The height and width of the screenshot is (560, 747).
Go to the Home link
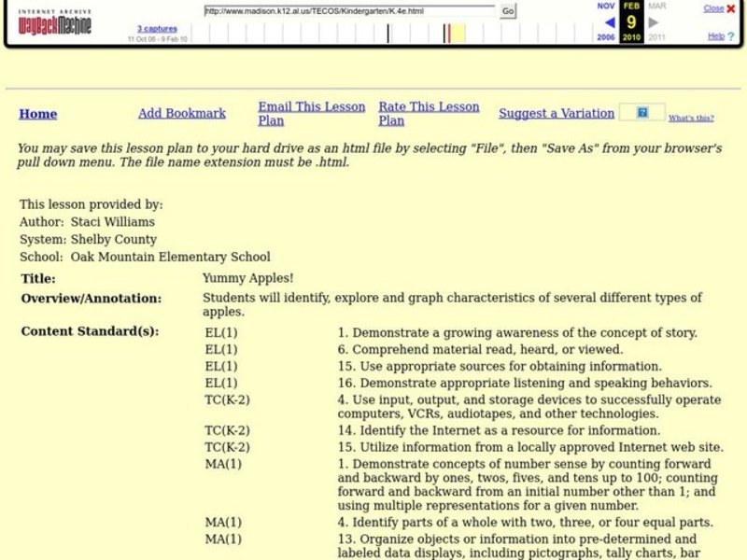[38, 114]
